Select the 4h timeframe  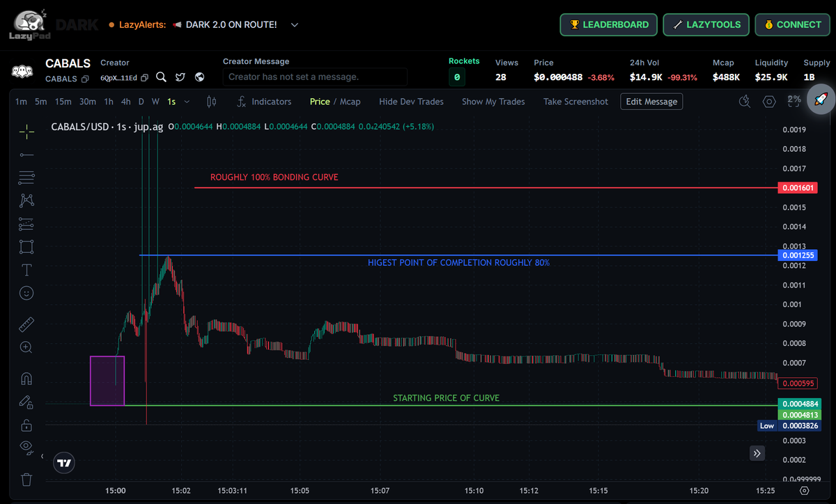pyautogui.click(x=125, y=102)
